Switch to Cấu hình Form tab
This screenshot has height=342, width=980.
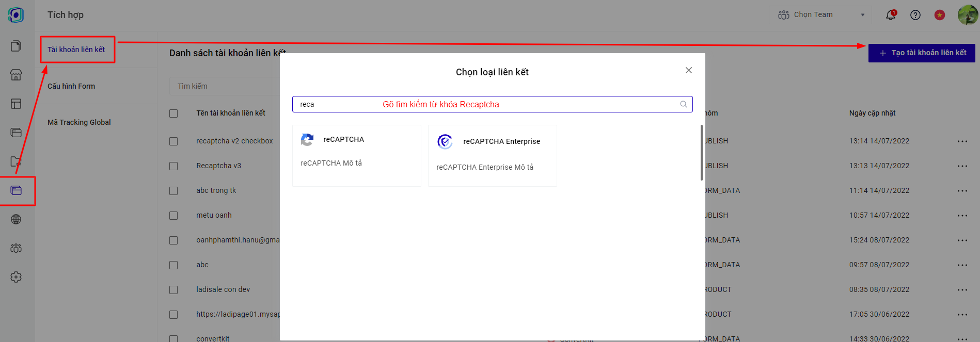(x=71, y=86)
